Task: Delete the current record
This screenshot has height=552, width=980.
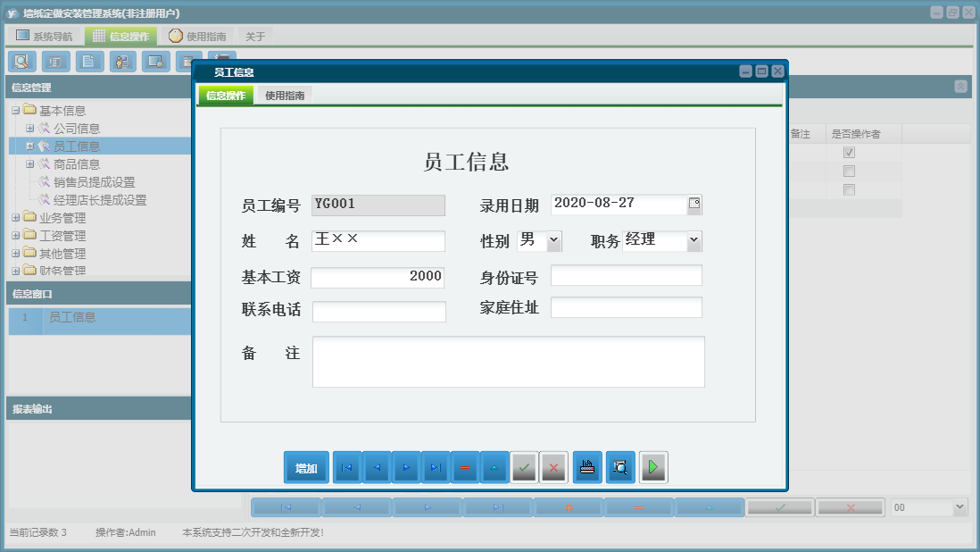Action: (464, 467)
